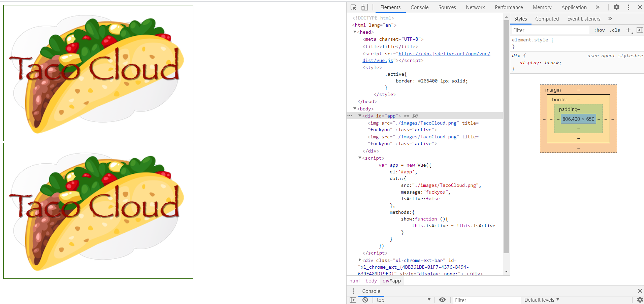Screen dimensions: 644x304
Task: Click the Elements panel scrollbar up arrow
Action: point(506,17)
